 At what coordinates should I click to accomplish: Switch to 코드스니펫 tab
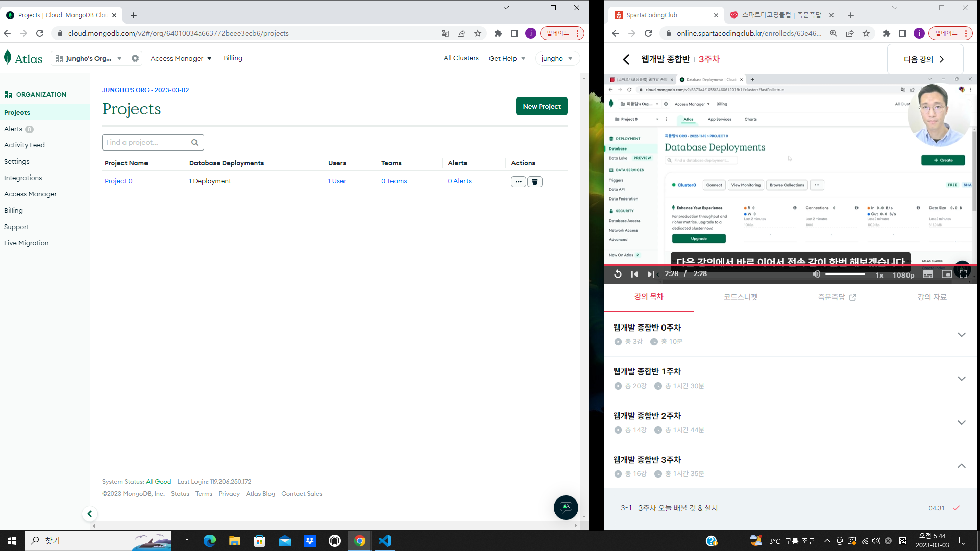tap(741, 297)
